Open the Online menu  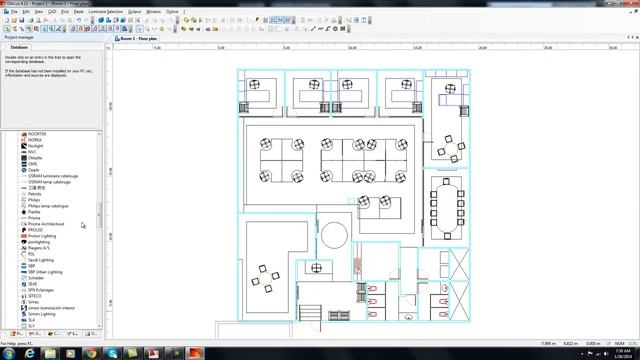point(172,12)
